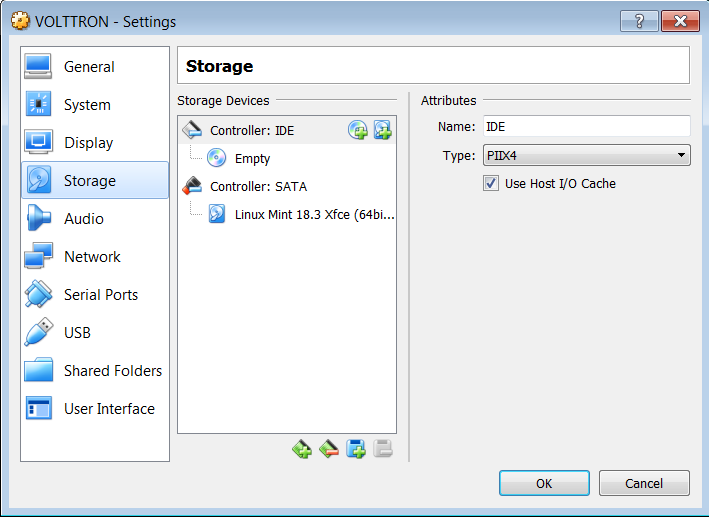Click the add storage attachment icon

coord(356,449)
